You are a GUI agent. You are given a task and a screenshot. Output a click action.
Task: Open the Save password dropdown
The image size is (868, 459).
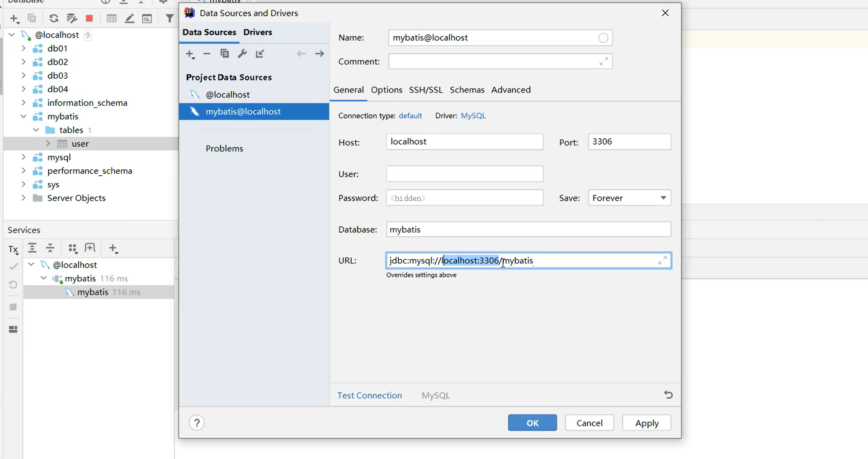(630, 198)
